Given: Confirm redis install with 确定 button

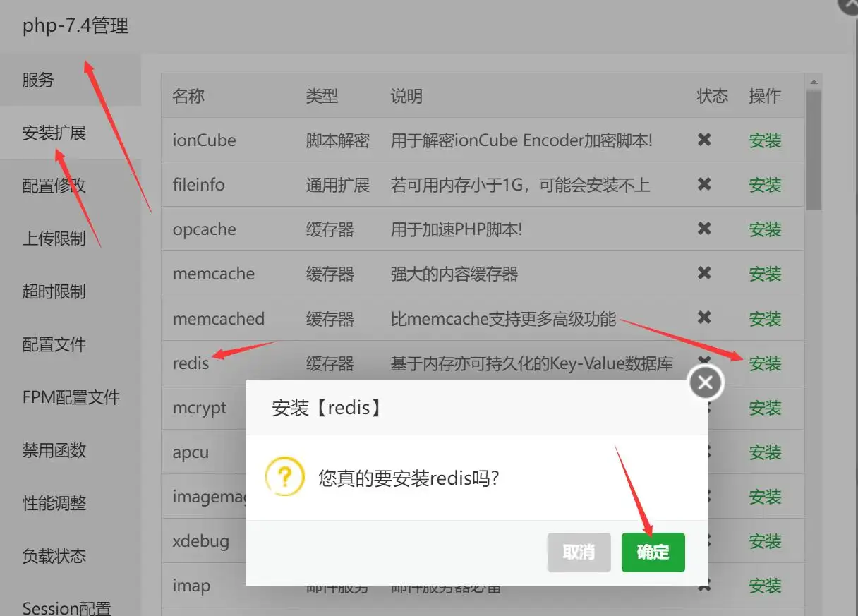Looking at the screenshot, I should pos(653,552).
